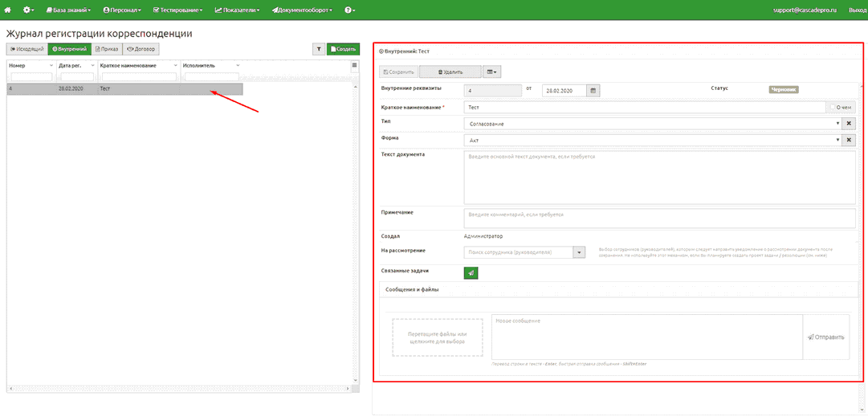Open the Тип dropdown showing Согласование
Screen dimensions: 868x417
point(652,124)
